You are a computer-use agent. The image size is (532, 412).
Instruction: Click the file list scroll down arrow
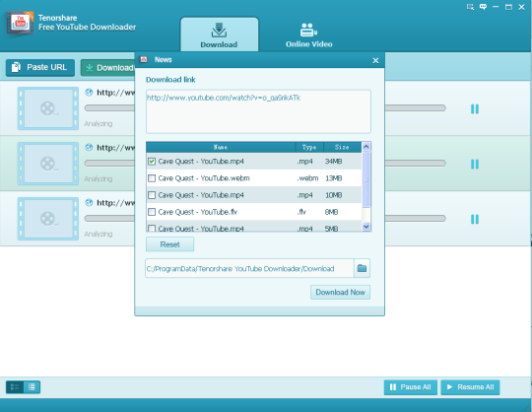pyautogui.click(x=366, y=227)
